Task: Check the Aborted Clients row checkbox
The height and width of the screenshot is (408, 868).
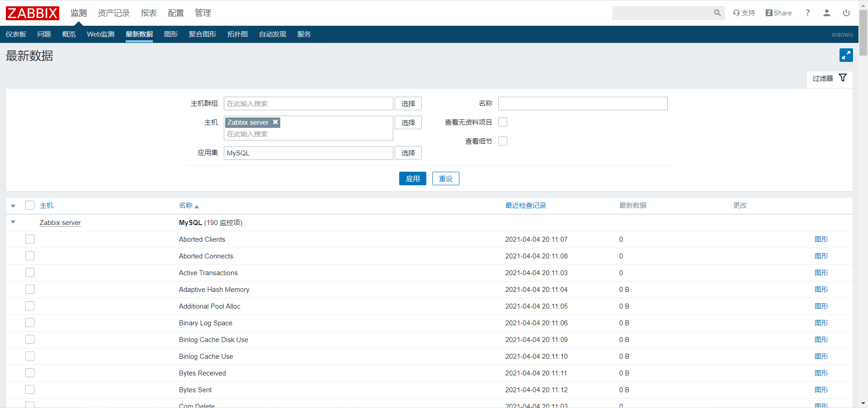Action: 30,239
